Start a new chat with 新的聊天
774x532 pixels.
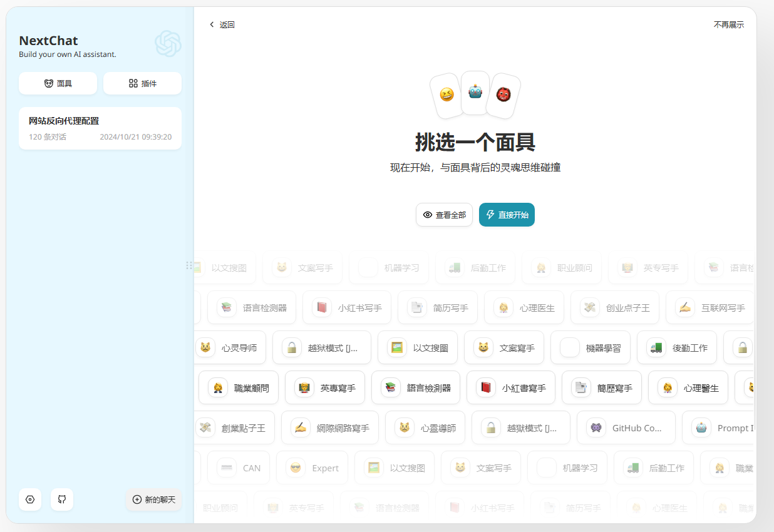point(154,499)
